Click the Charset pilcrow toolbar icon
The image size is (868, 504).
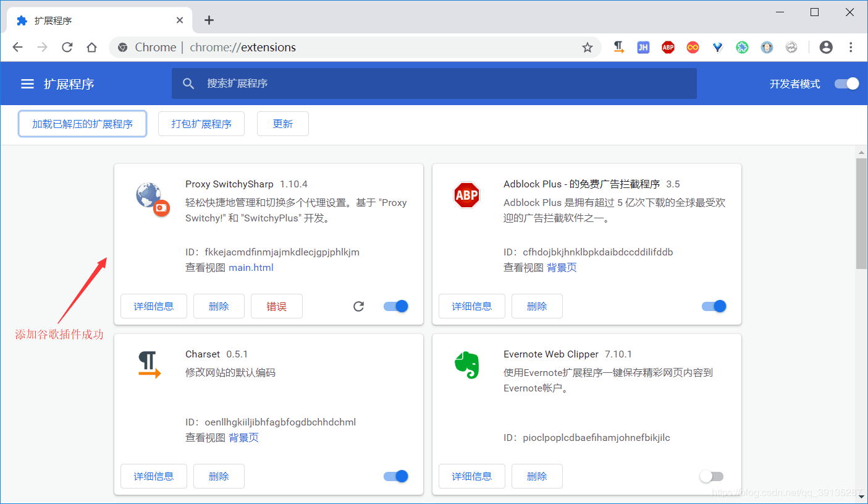click(618, 47)
